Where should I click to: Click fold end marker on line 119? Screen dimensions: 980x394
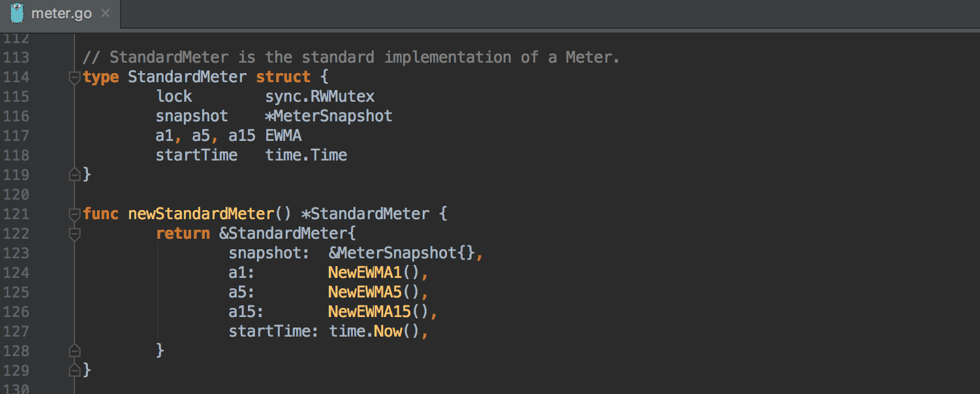click(x=74, y=175)
